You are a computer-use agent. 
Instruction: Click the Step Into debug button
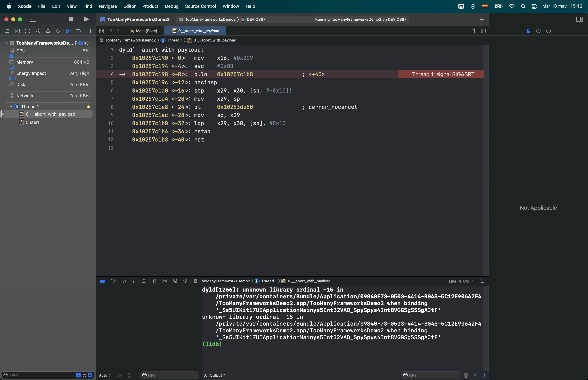(x=134, y=281)
